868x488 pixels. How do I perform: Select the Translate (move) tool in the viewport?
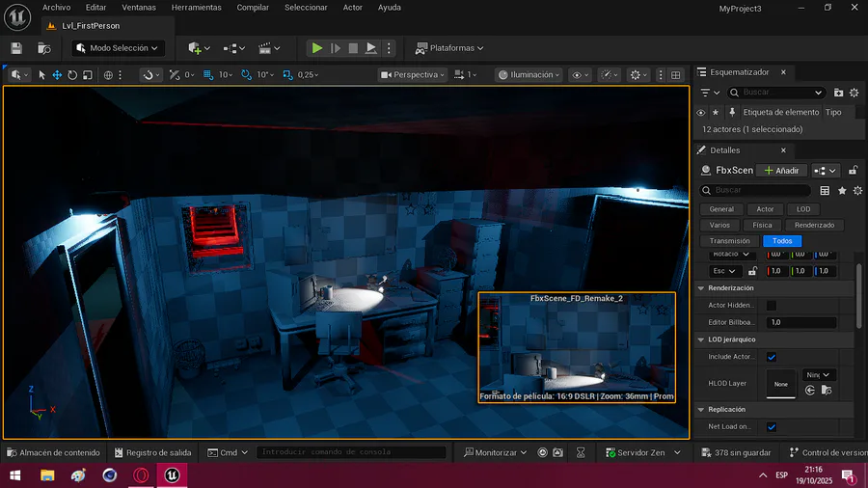(x=57, y=74)
